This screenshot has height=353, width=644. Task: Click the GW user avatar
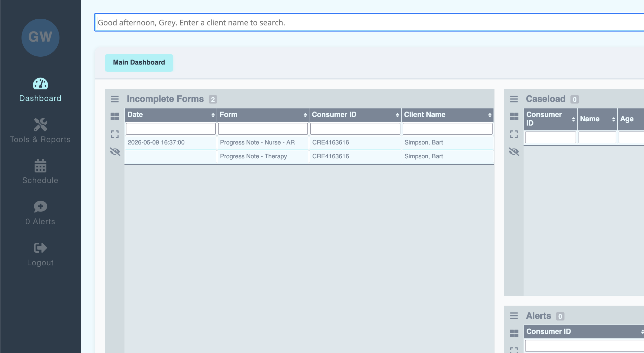(x=40, y=38)
